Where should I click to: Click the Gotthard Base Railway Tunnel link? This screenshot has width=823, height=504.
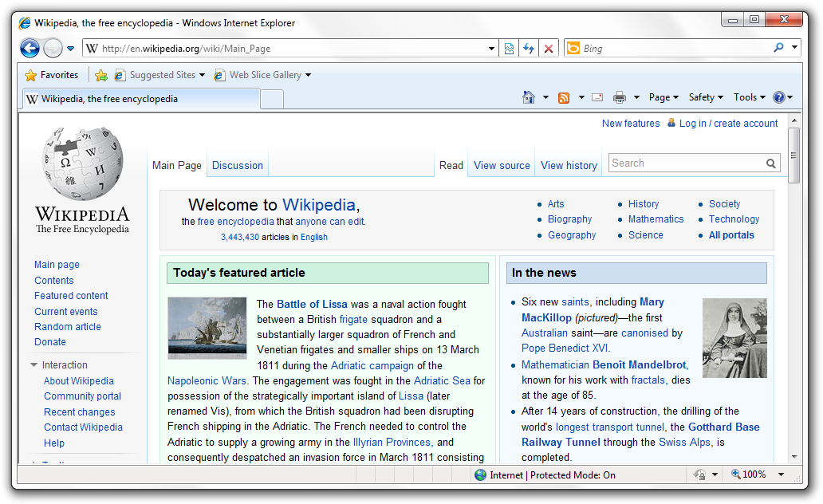pos(640,435)
